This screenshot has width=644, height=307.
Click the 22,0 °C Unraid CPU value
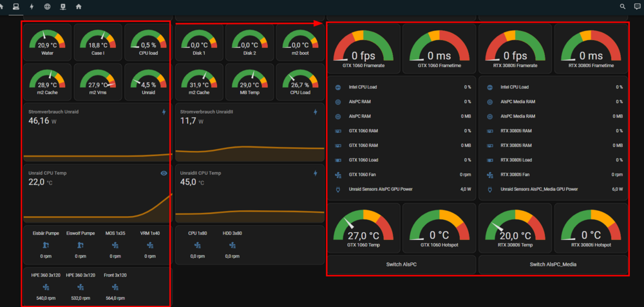click(x=40, y=182)
